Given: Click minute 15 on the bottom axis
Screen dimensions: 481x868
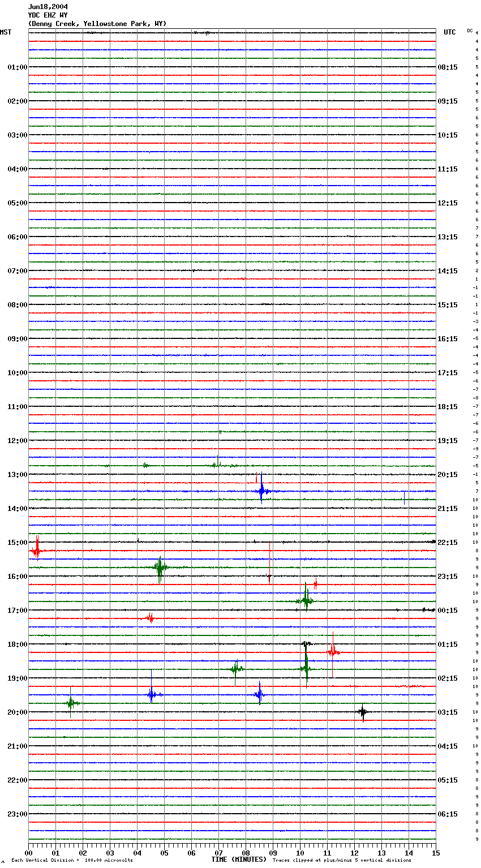Looking at the screenshot, I should (x=436, y=853).
